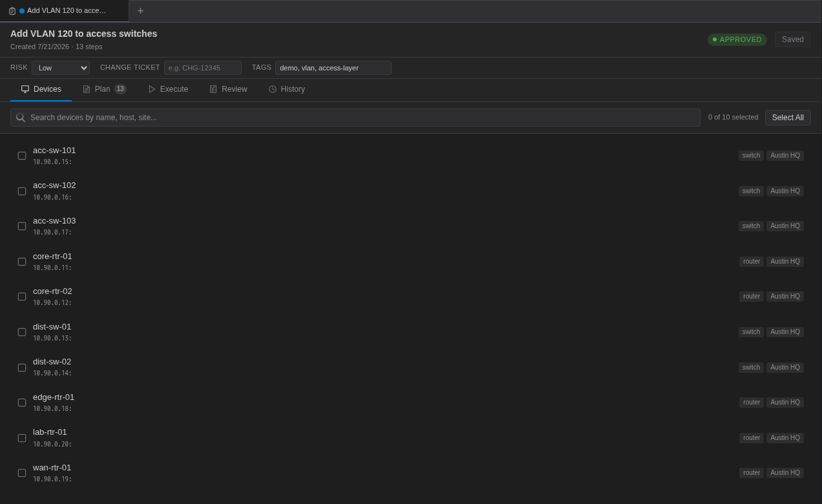
Task: Click the plan title Add VLAN 120 heading
Action: tap(83, 34)
